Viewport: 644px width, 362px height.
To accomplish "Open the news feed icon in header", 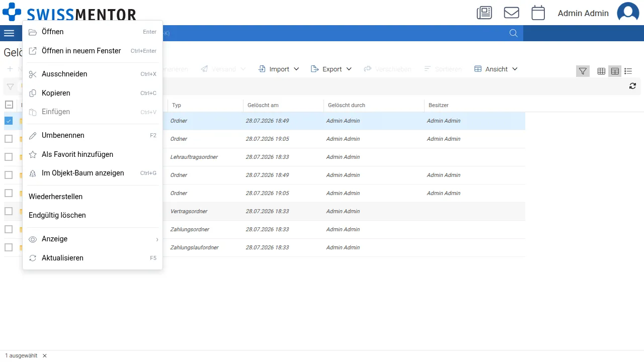I will (x=484, y=13).
